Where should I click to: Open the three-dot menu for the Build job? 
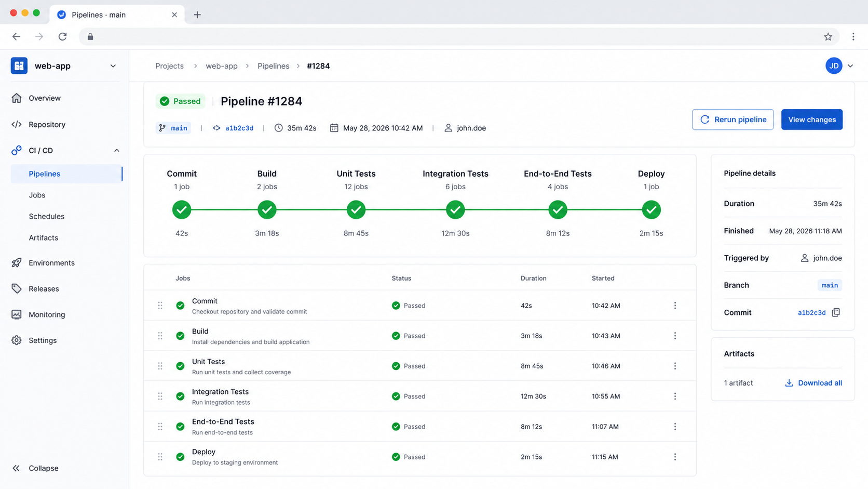pos(675,336)
